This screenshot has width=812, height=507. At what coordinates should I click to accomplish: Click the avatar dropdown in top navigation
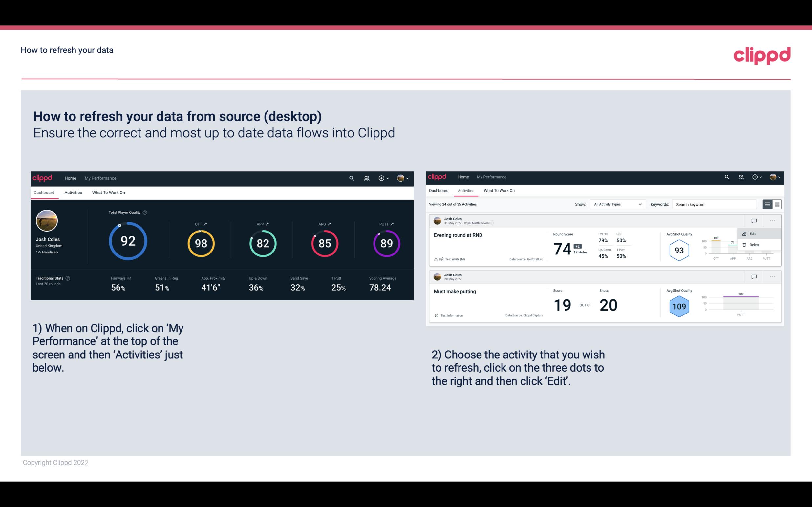tap(404, 178)
